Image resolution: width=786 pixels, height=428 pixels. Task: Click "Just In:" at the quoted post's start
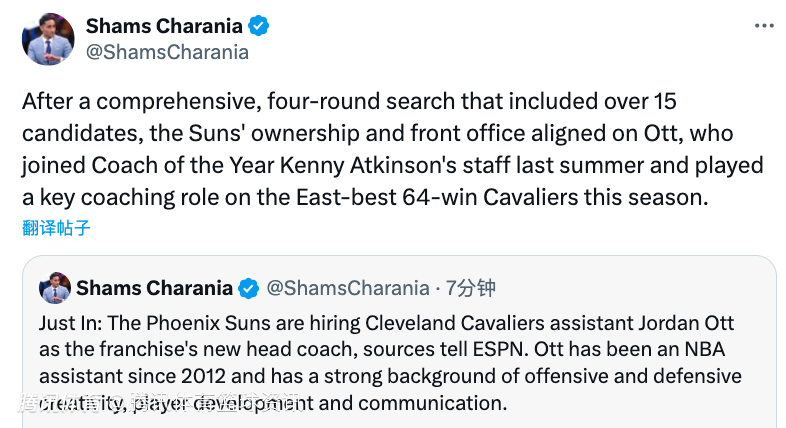point(72,324)
